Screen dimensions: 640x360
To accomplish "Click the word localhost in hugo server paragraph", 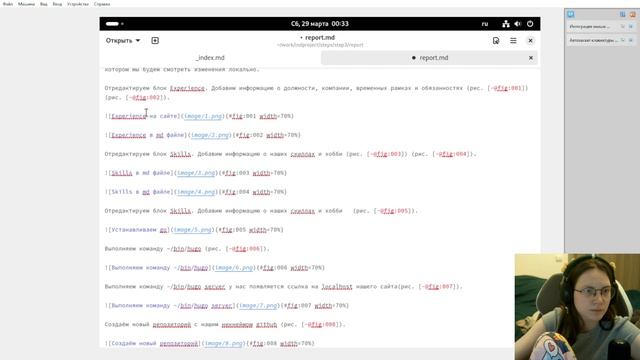I will 337,287.
